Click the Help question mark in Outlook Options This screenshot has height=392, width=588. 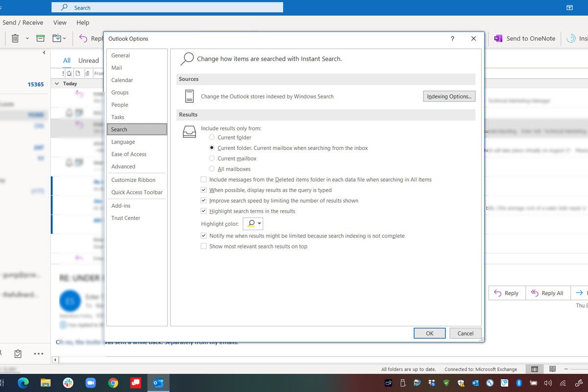pyautogui.click(x=452, y=39)
